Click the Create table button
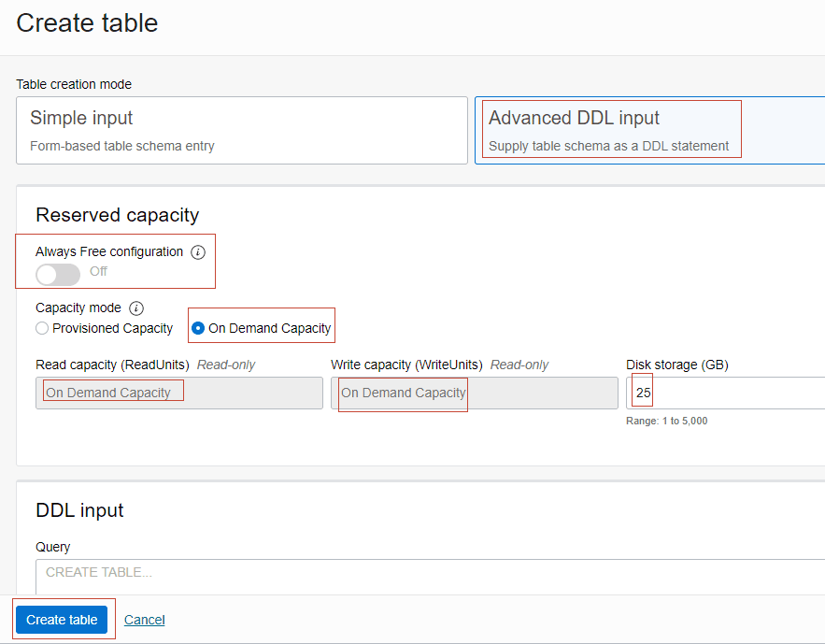 pos(62,620)
